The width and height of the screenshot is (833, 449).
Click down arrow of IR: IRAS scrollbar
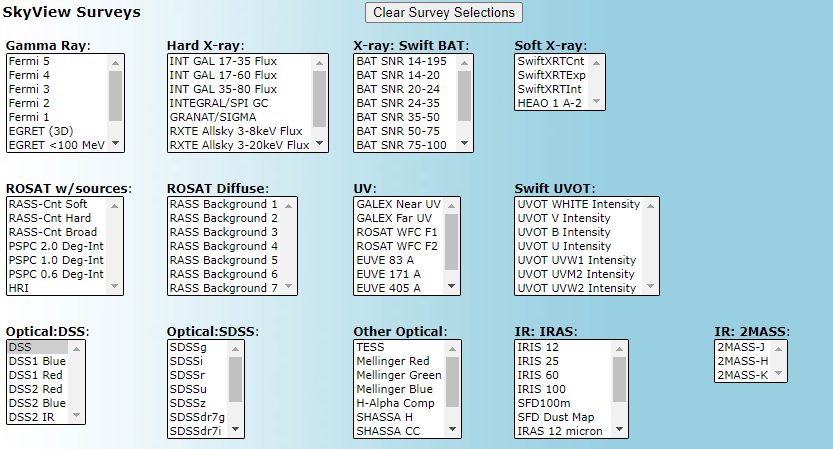click(x=619, y=429)
